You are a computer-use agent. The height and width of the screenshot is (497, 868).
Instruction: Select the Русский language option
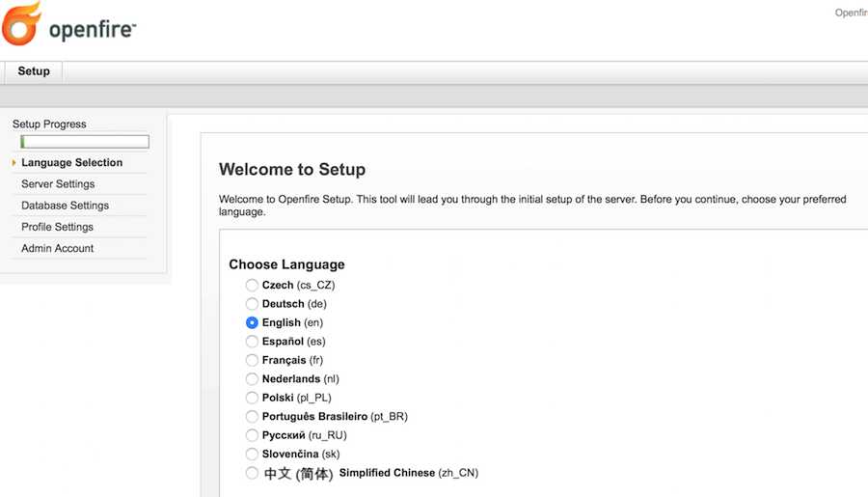coord(252,435)
